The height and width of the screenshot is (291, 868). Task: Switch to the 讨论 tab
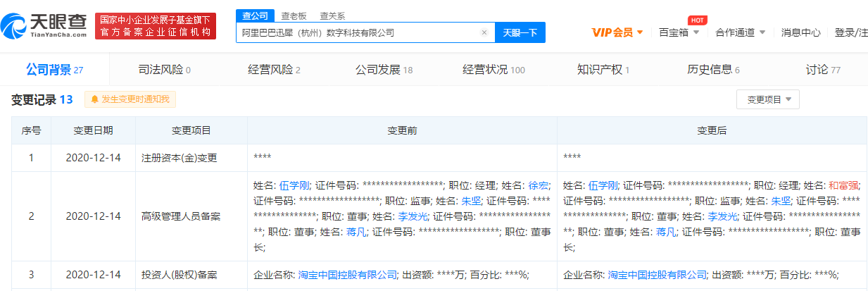click(x=823, y=70)
